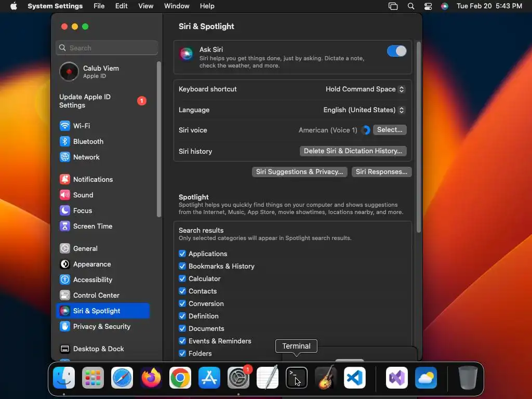Viewport: 532px width, 399px height.
Task: Open Spotlight search in the menu bar
Action: point(411,6)
